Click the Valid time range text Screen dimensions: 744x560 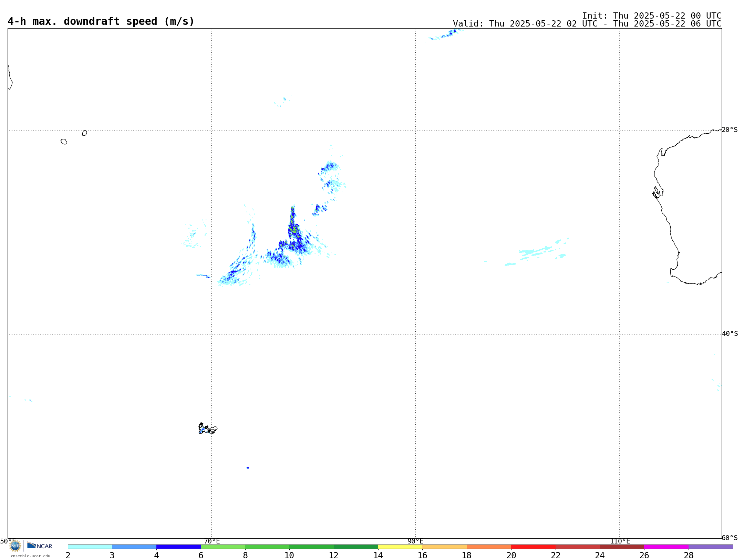[587, 24]
